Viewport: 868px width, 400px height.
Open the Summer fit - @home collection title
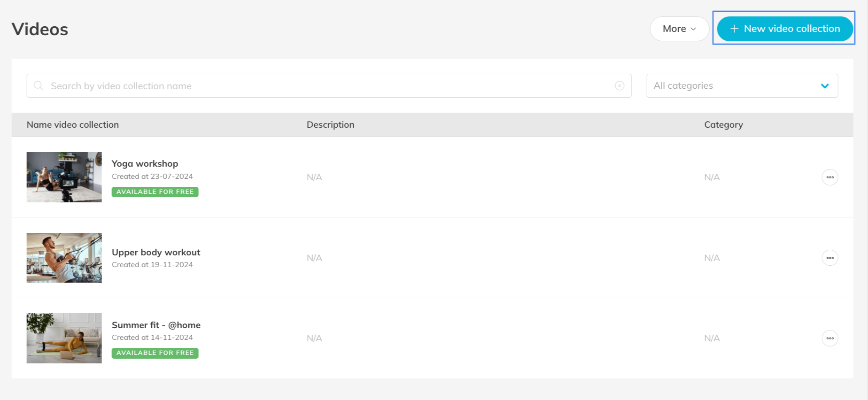tap(156, 325)
